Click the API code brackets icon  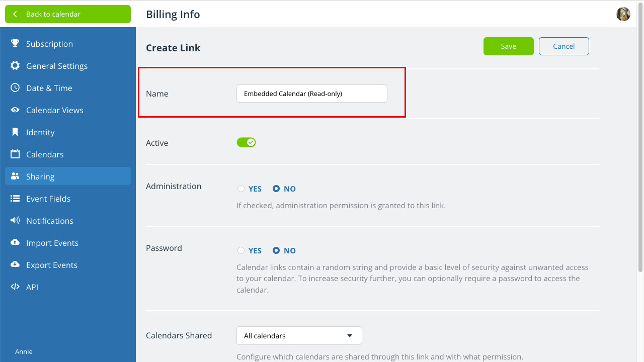click(15, 287)
